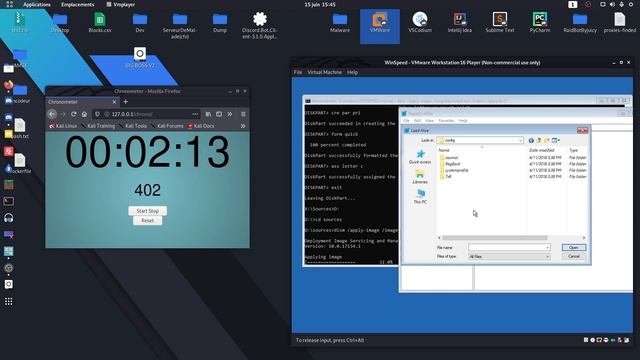
Task: Click the Reset chronometer button
Action: tap(147, 220)
